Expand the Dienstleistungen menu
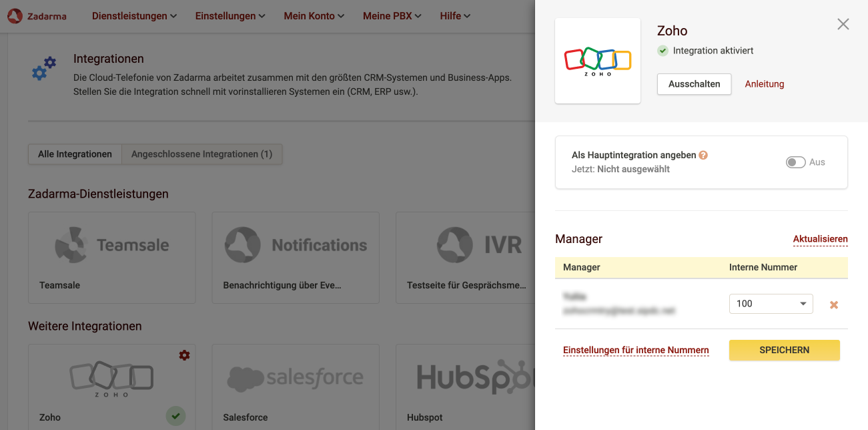868x430 pixels. [134, 16]
